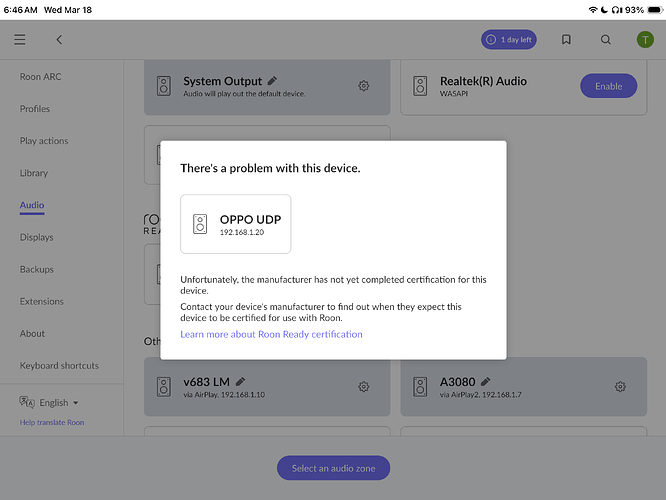The image size is (666, 500).
Task: Open Profiles settings section
Action: (x=35, y=109)
